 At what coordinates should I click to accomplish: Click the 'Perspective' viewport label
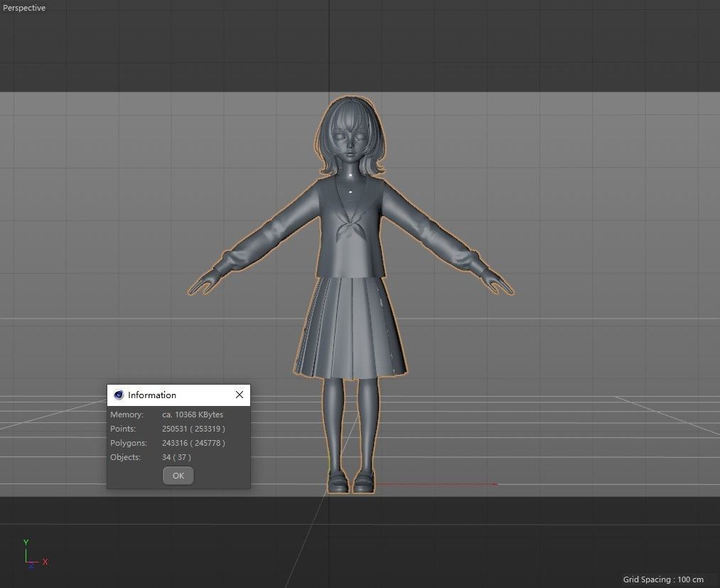coord(24,8)
